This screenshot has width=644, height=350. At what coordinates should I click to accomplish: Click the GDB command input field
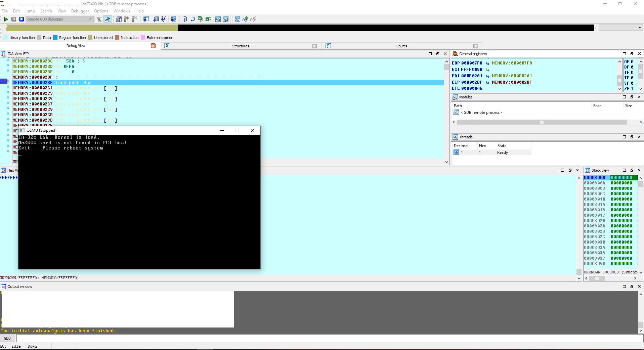pyautogui.click(x=326, y=338)
